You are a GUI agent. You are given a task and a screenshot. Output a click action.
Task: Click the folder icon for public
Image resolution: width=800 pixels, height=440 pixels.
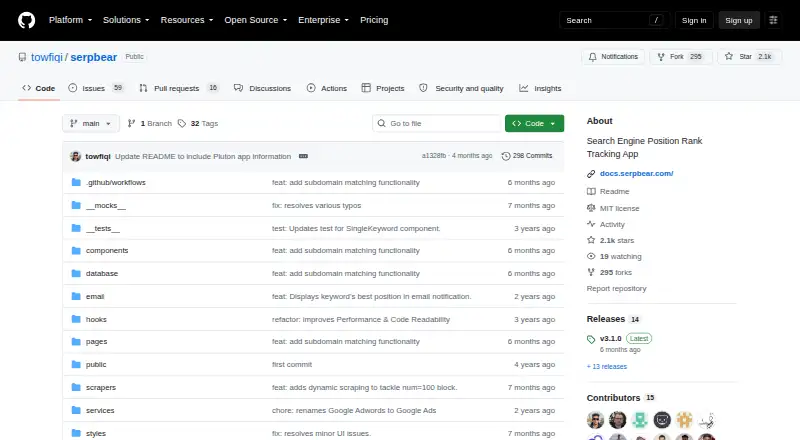click(x=76, y=364)
